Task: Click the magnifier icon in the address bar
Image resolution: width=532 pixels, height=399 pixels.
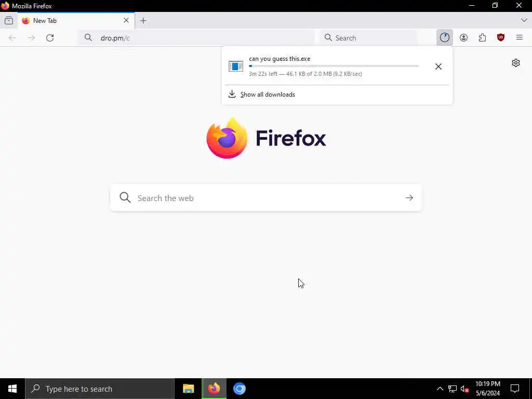Action: pyautogui.click(x=88, y=37)
